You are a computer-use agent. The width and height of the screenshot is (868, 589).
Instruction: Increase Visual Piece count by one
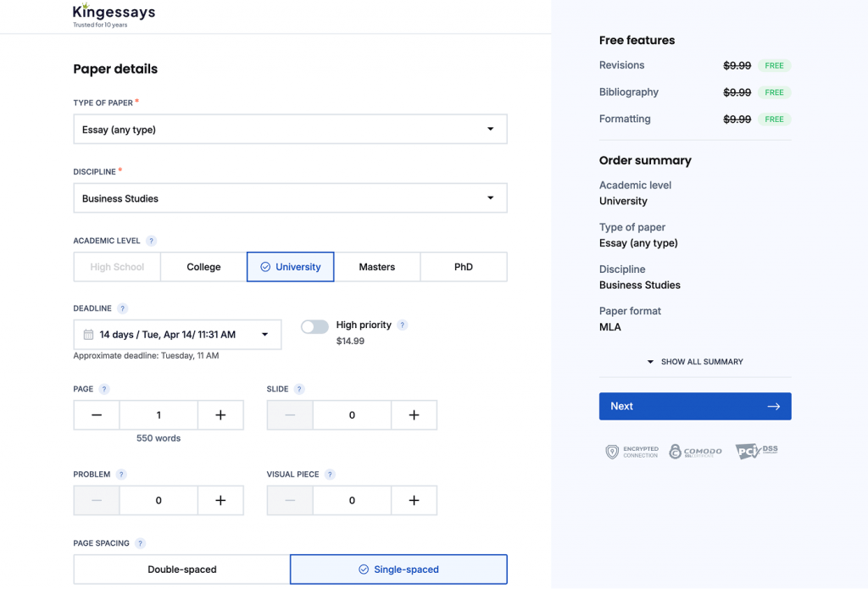tap(414, 501)
